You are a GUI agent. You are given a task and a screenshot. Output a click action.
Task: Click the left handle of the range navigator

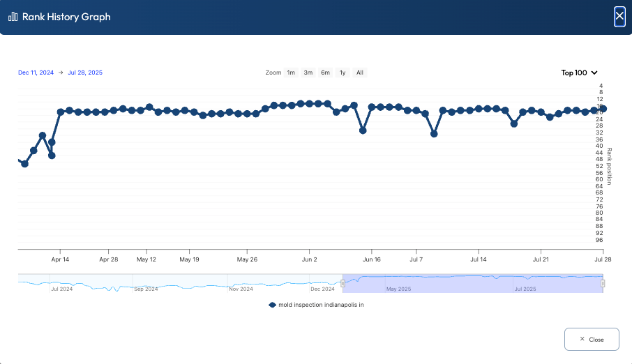pyautogui.click(x=343, y=283)
